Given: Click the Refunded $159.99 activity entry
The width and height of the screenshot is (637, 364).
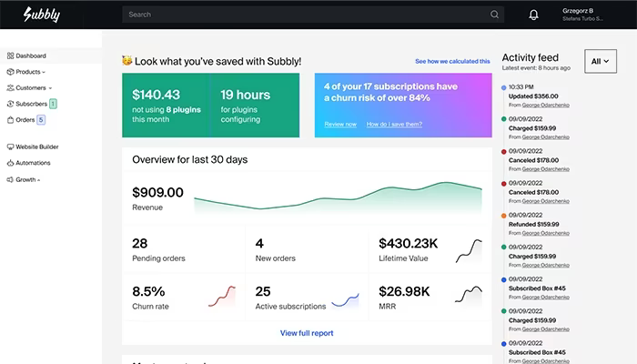Looking at the screenshot, I should click(x=534, y=224).
